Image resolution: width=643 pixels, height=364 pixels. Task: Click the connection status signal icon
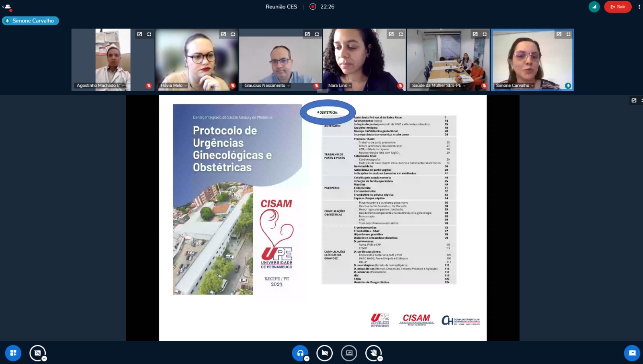click(x=594, y=7)
